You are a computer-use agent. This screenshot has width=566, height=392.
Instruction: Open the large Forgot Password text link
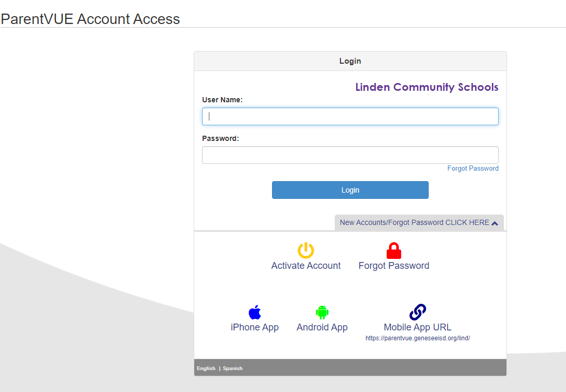[394, 266]
